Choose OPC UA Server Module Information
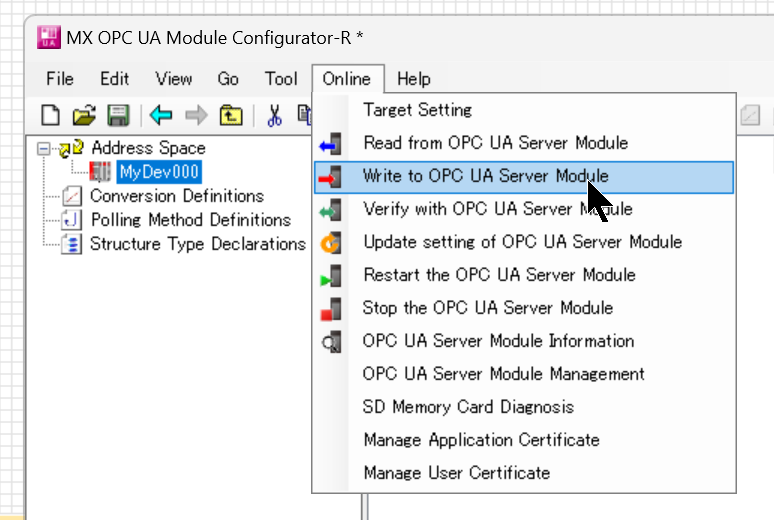Screen dimensions: 774x520 coord(524,342)
